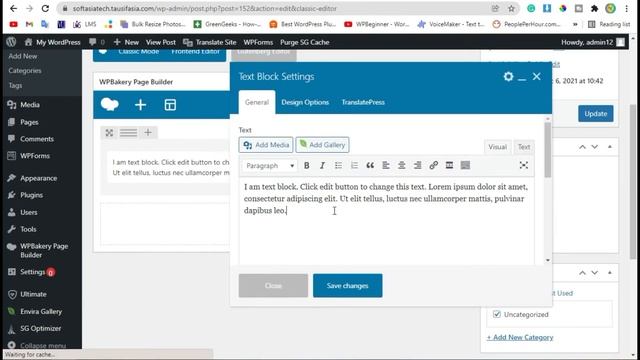Open Text Block Settings gear icon
This screenshot has width=640, height=360.
[x=508, y=76]
